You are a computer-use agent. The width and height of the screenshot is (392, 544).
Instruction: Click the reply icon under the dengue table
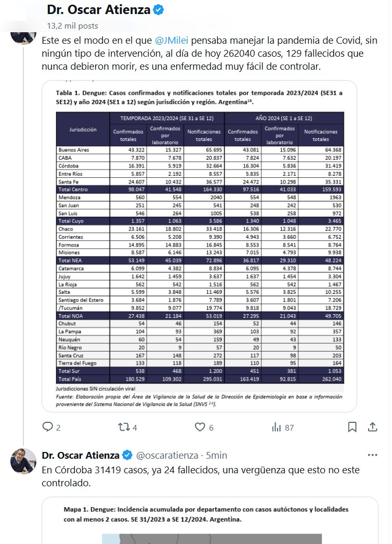click(x=48, y=427)
